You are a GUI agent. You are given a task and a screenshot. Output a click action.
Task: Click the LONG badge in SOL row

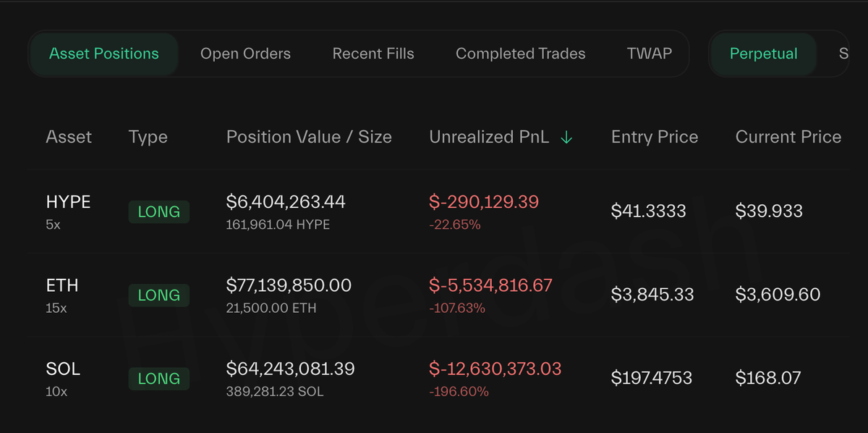158,379
